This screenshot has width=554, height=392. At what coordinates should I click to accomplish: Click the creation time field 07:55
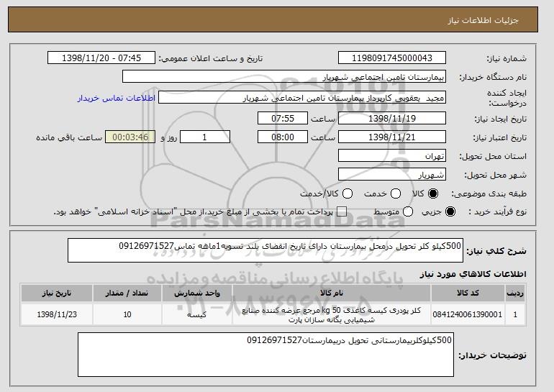[283, 118]
